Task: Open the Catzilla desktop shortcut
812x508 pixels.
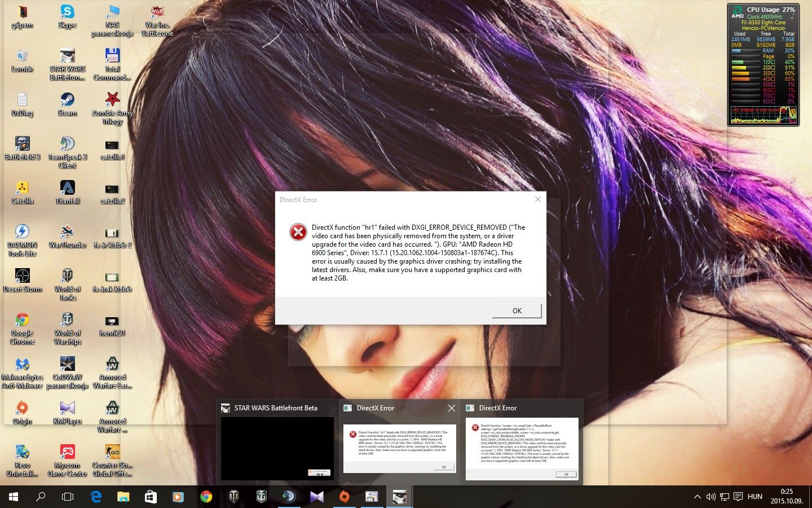Action: 22,192
